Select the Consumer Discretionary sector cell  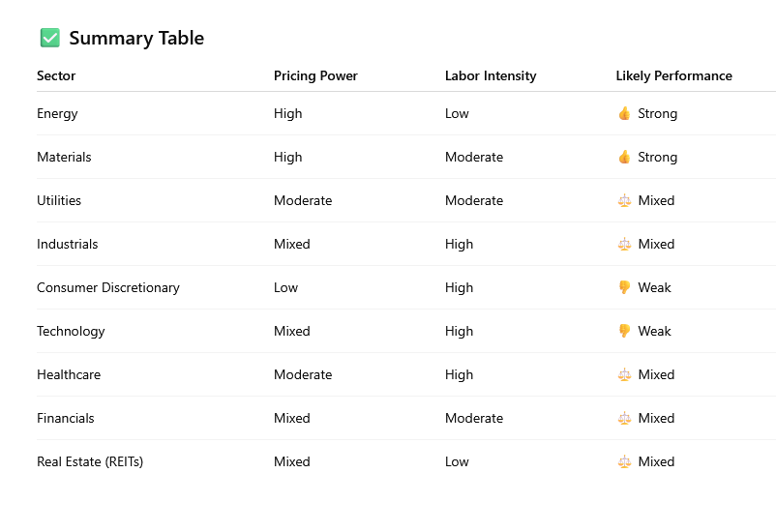click(x=108, y=287)
